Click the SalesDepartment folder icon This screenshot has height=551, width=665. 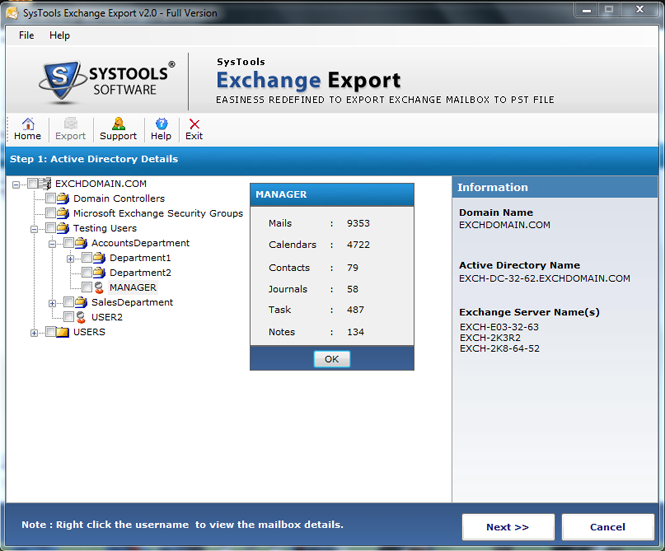[81, 302]
